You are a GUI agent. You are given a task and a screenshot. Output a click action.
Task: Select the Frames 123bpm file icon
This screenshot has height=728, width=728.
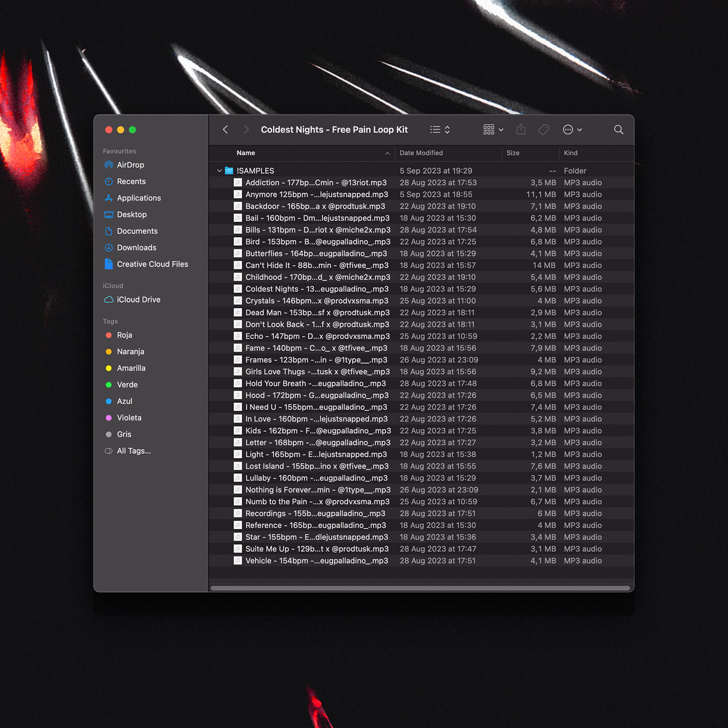coord(238,360)
